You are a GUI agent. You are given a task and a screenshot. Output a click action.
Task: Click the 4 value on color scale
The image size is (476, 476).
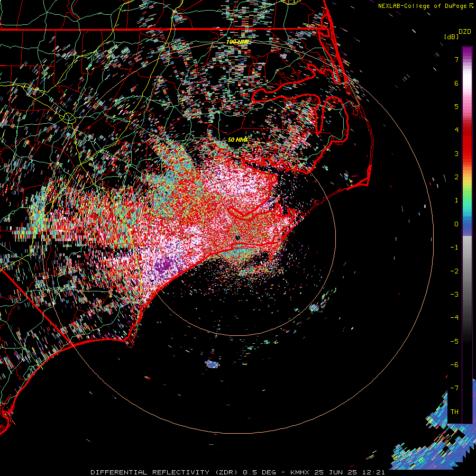coord(456,130)
